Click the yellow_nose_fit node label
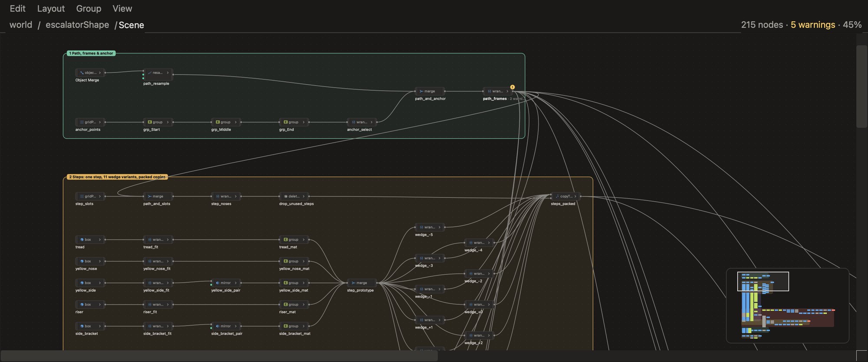 pos(157,269)
